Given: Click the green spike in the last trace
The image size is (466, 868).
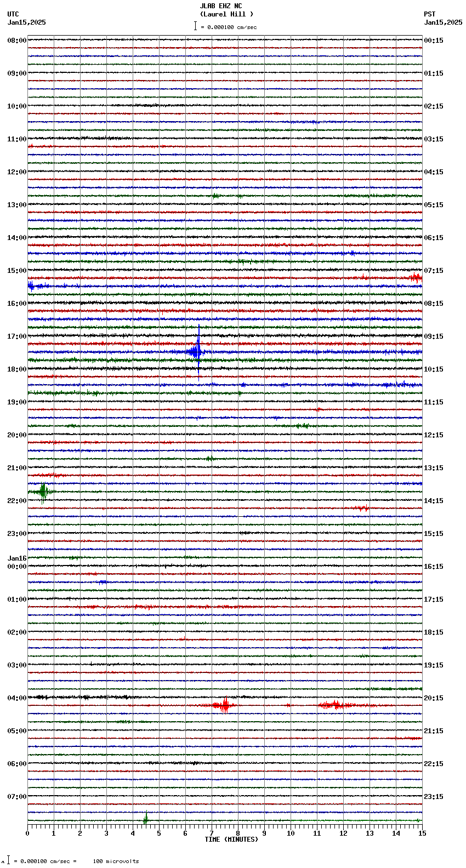Looking at the screenshot, I should [x=146, y=820].
